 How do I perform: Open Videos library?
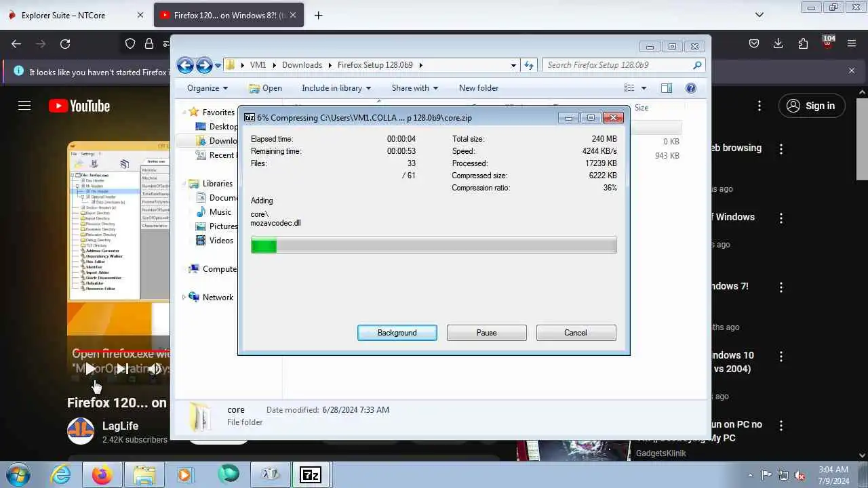(221, 241)
